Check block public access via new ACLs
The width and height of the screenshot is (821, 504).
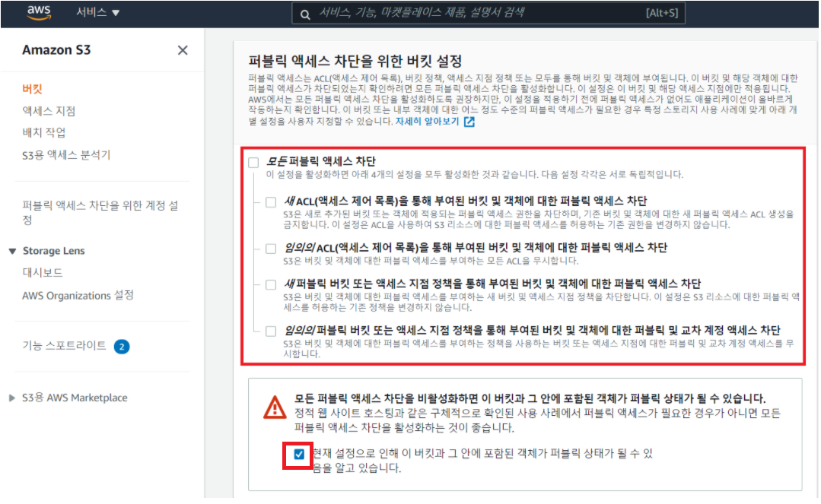[271, 202]
